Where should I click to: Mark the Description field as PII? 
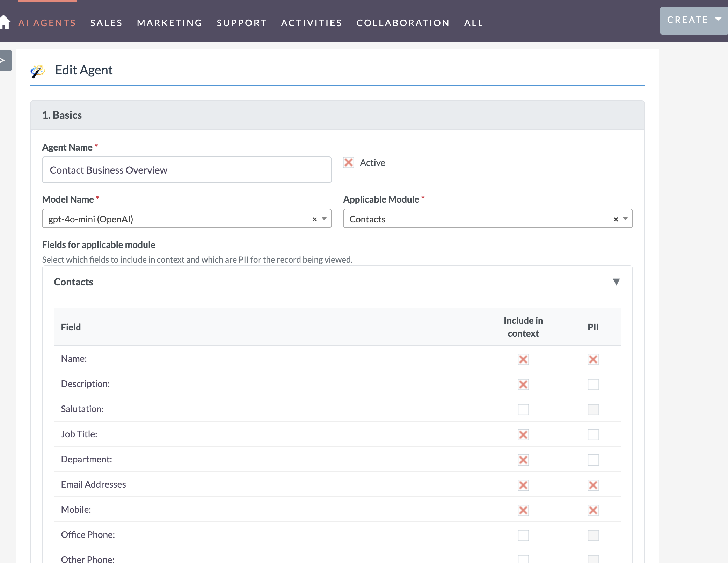pyautogui.click(x=593, y=384)
